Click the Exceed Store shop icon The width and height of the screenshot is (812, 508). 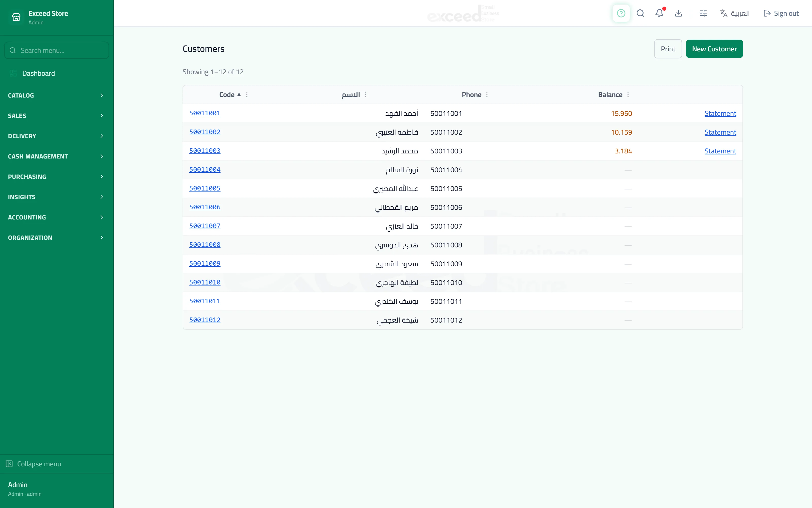click(x=16, y=17)
